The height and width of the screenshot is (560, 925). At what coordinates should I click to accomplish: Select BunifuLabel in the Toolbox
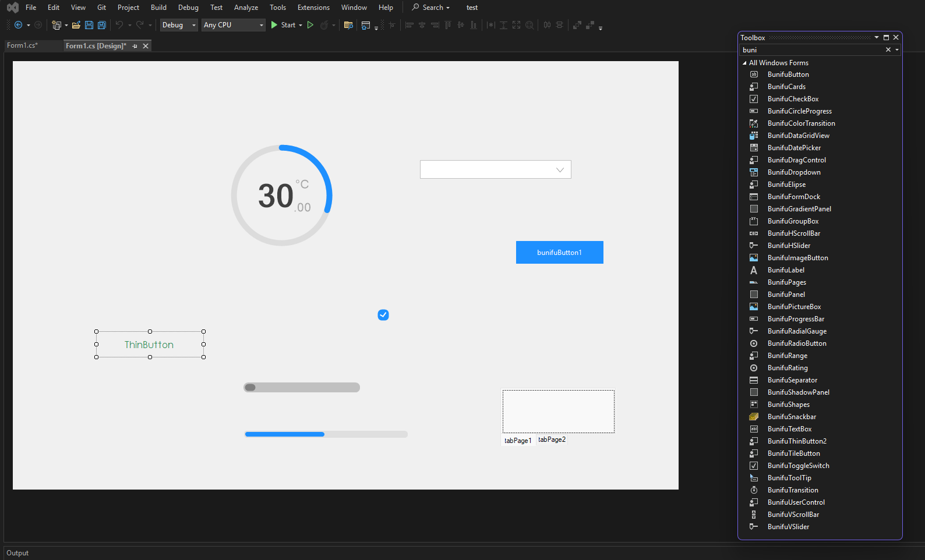click(x=786, y=270)
